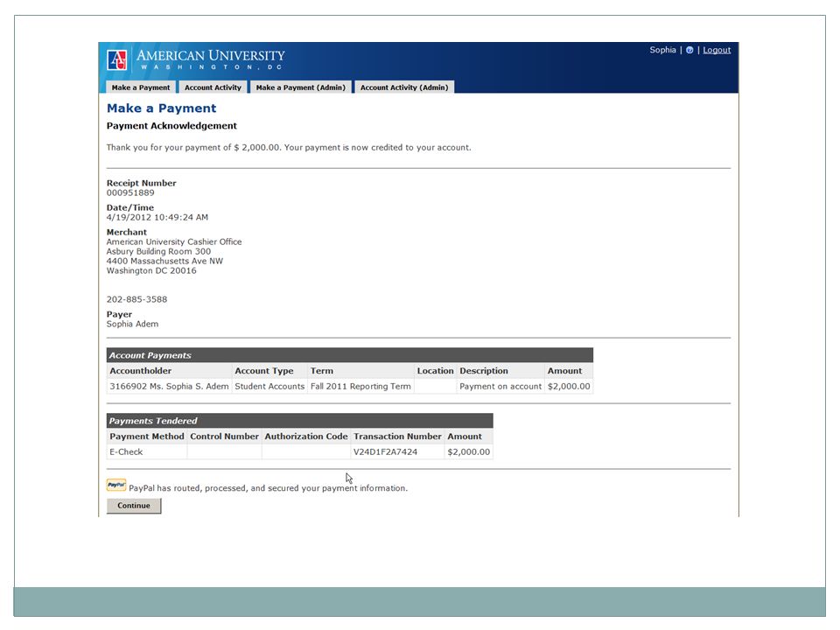Click the payer name Sophia Adem
Screen dimensions: 840x630
point(132,324)
